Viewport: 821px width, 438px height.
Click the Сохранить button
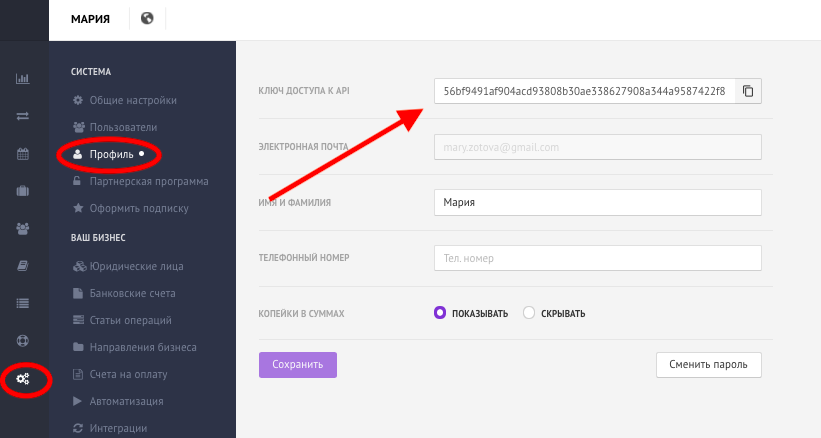(297, 365)
